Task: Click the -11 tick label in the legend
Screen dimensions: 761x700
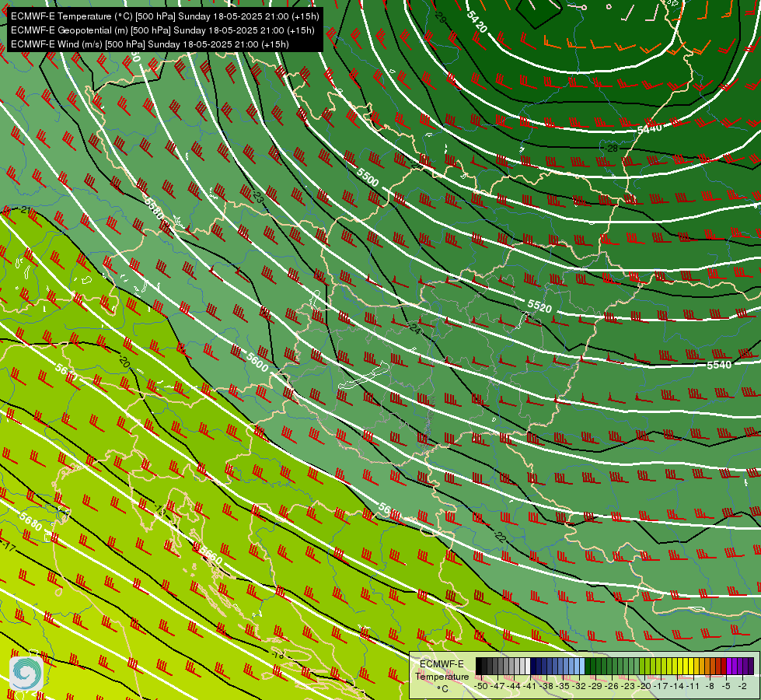Action: [x=693, y=686]
